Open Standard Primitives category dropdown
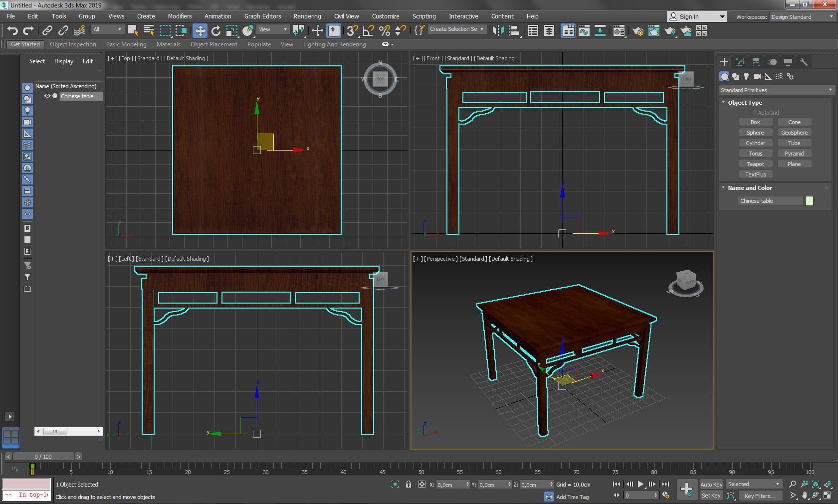Viewport: 838px width, 504px height. [777, 90]
